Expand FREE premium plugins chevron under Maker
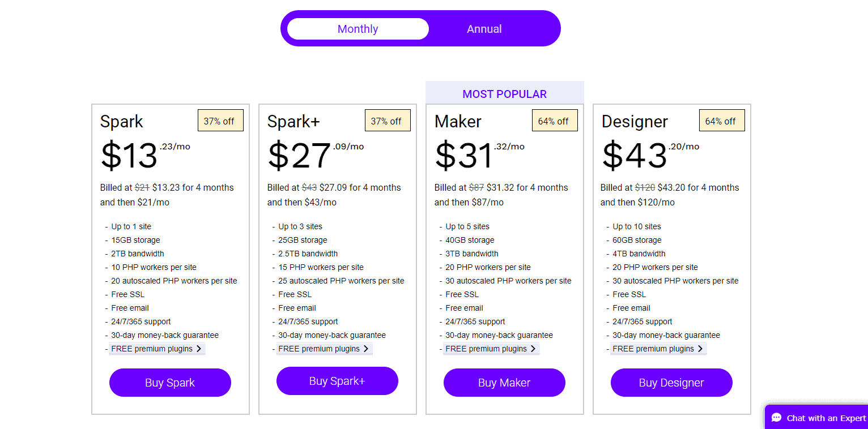The height and width of the screenshot is (429, 868). 533,349
